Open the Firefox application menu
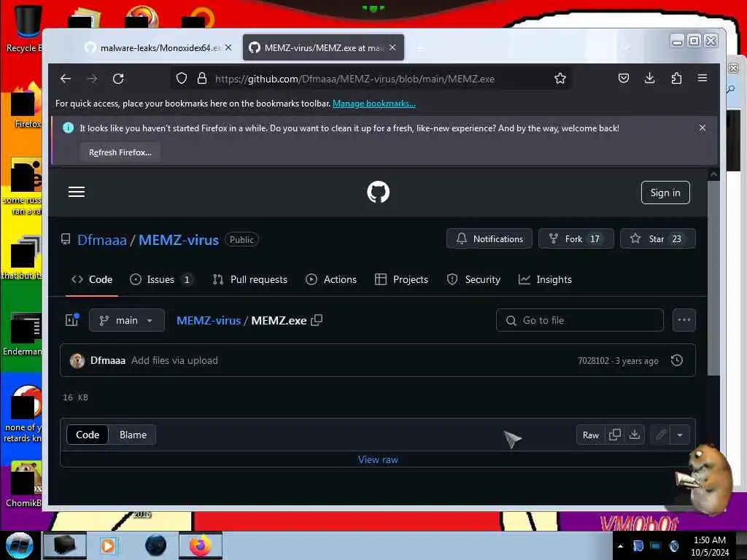Screen dimensions: 747x560 click(703, 77)
